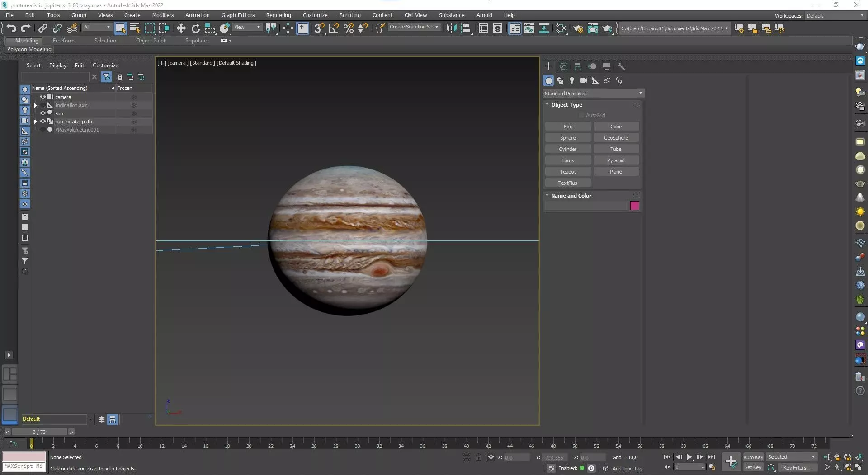The image size is (868, 475).
Task: Toggle AutoGrid checkbox
Action: point(582,115)
